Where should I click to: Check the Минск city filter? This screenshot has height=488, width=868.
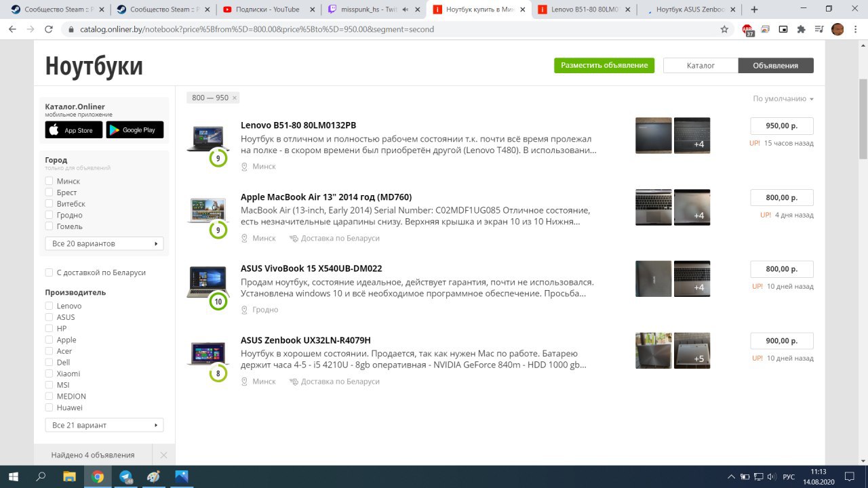point(49,181)
